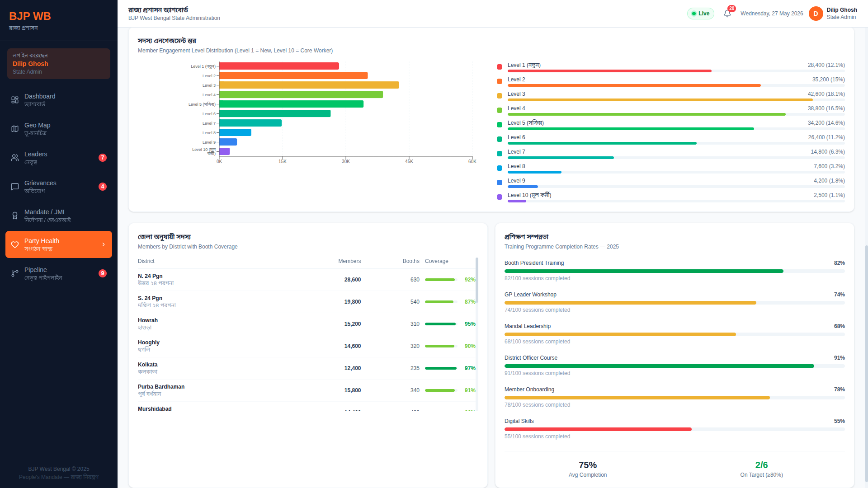Image resolution: width=868 pixels, height=488 pixels.
Task: Click the Level 3 bar in chart
Action: [x=309, y=85]
